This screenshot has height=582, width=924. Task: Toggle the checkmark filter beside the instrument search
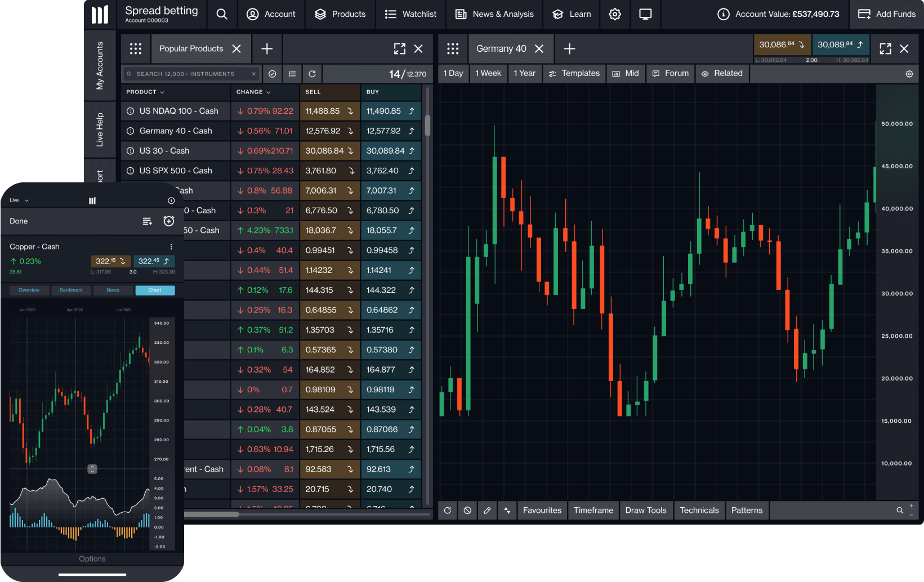pyautogui.click(x=272, y=73)
